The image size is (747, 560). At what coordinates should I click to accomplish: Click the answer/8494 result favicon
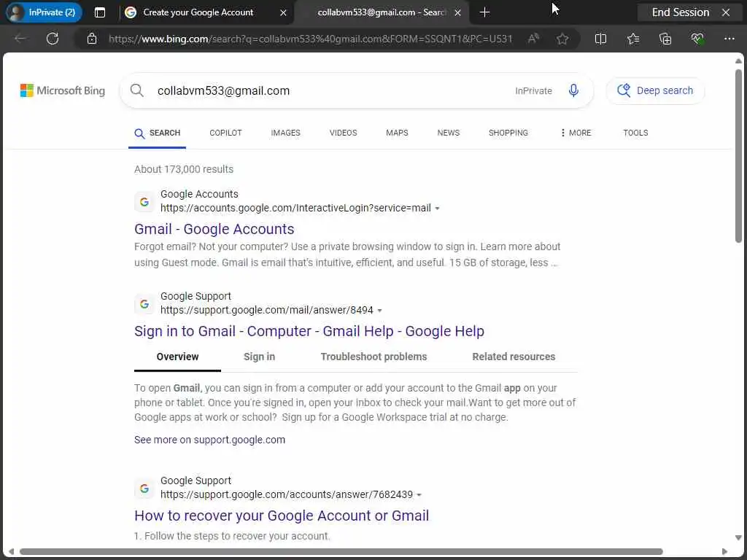144,304
